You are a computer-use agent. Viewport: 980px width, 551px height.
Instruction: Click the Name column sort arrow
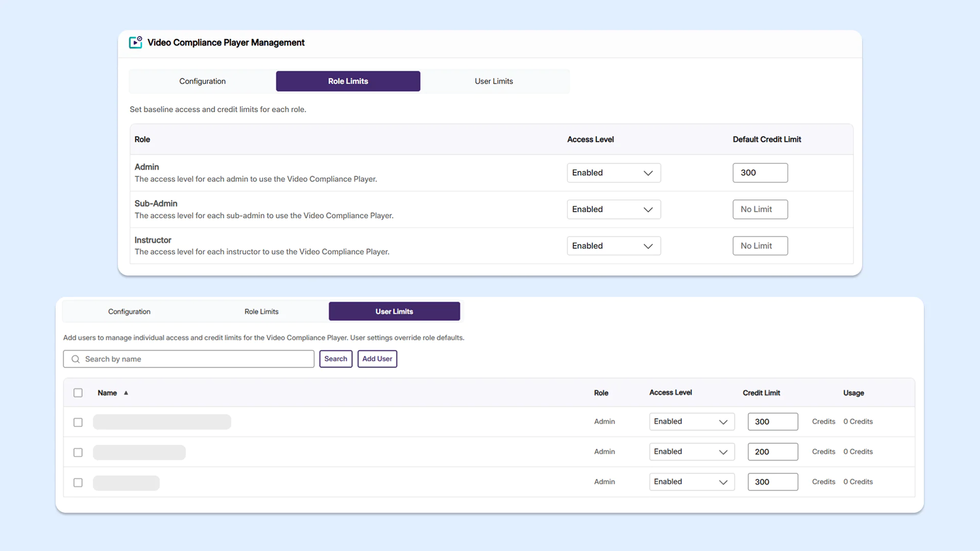tap(126, 393)
